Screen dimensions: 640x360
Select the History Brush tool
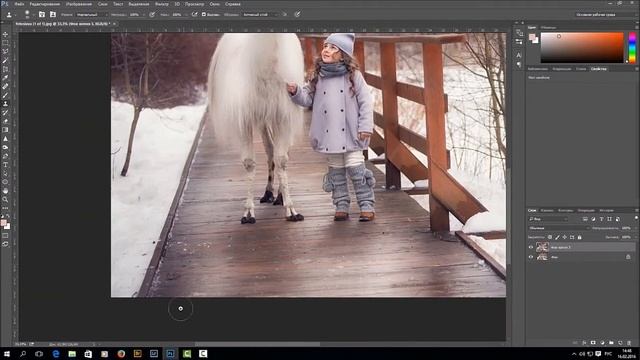(x=5, y=112)
